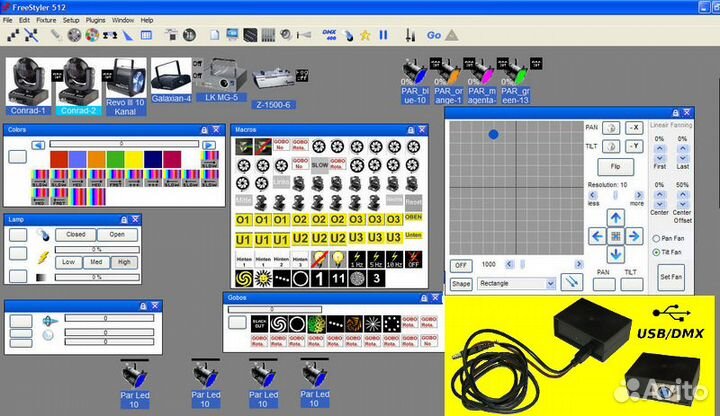Select the BLACK OUT gobo
The width and height of the screenshot is (720, 416).
tap(259, 324)
